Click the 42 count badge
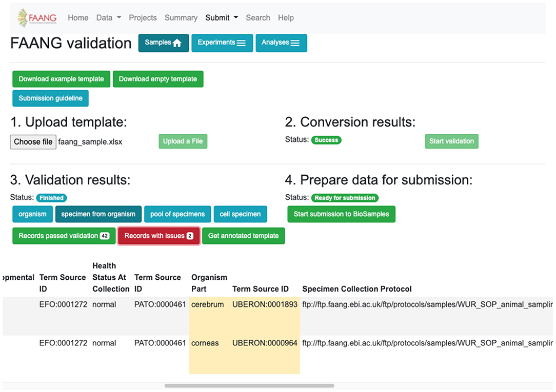556x392 pixels. [x=105, y=236]
